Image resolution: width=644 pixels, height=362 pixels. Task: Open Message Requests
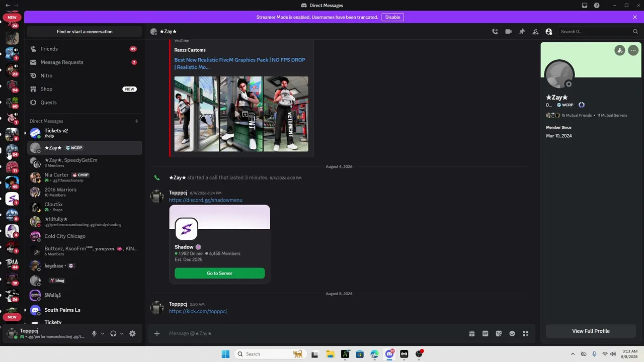(85, 62)
